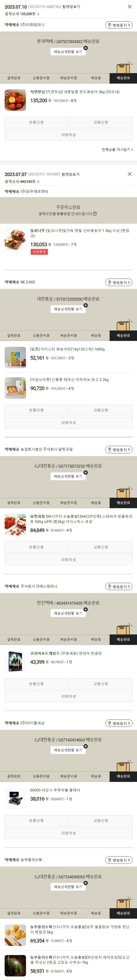Open the 천도복숭아 3kg product thumbnail
This screenshot has width=137, height=980.
[15, 100]
